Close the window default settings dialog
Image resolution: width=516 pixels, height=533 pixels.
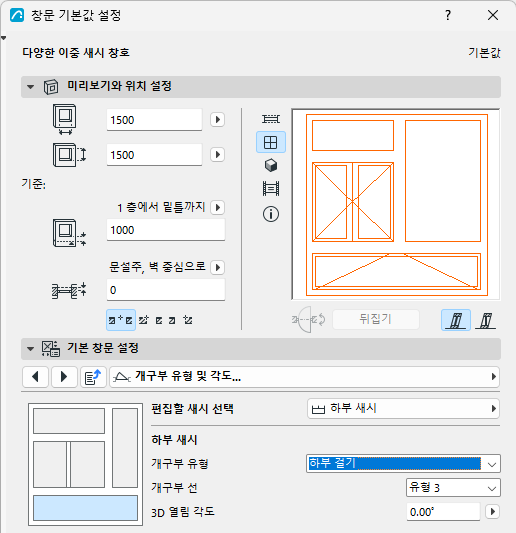[x=493, y=15]
